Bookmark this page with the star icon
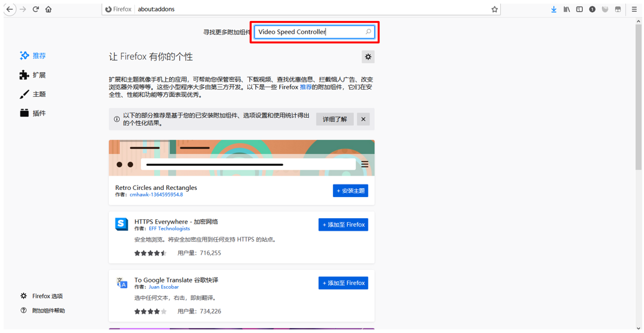The image size is (644, 333). click(495, 9)
